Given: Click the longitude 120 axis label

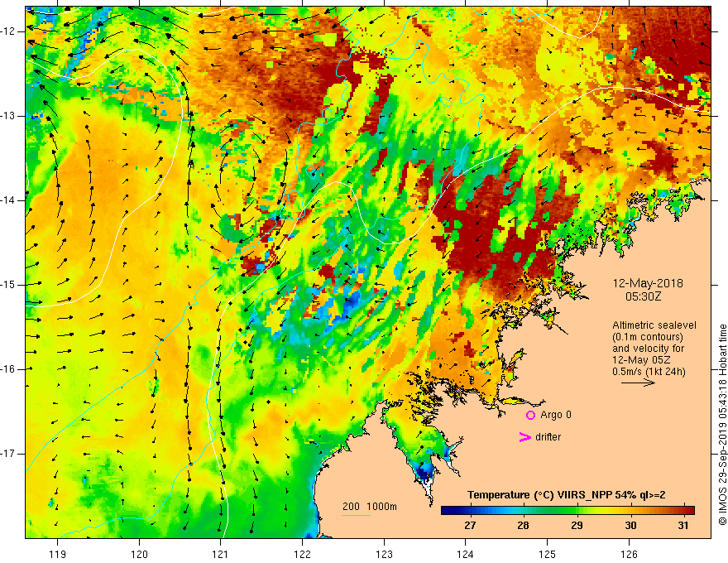Looking at the screenshot, I should (x=139, y=554).
